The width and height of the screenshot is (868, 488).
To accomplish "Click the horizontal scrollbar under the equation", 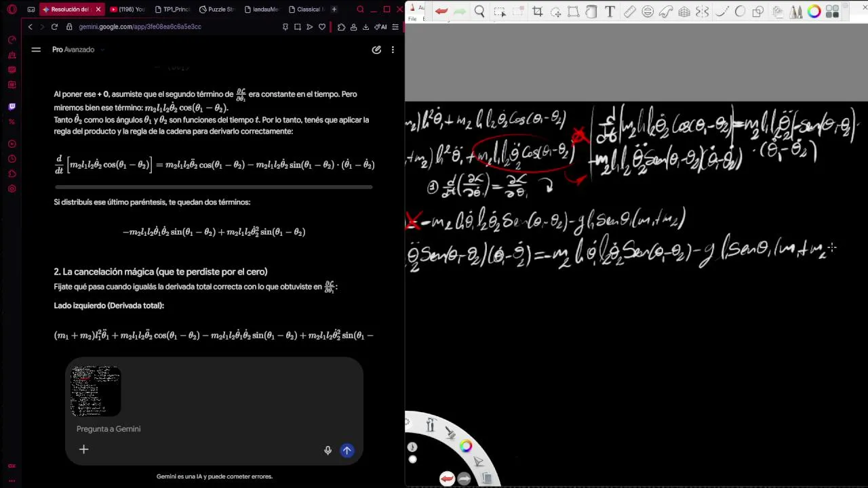I will point(214,187).
